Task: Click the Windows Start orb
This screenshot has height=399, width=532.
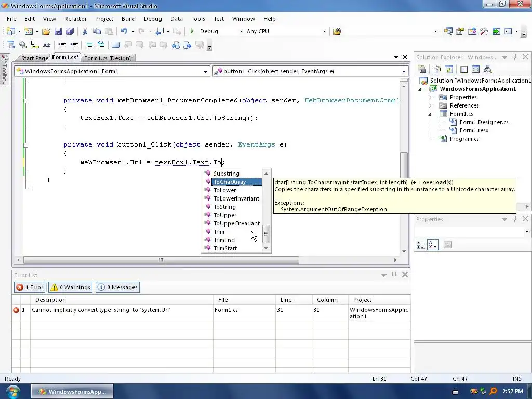Action: click(x=12, y=392)
